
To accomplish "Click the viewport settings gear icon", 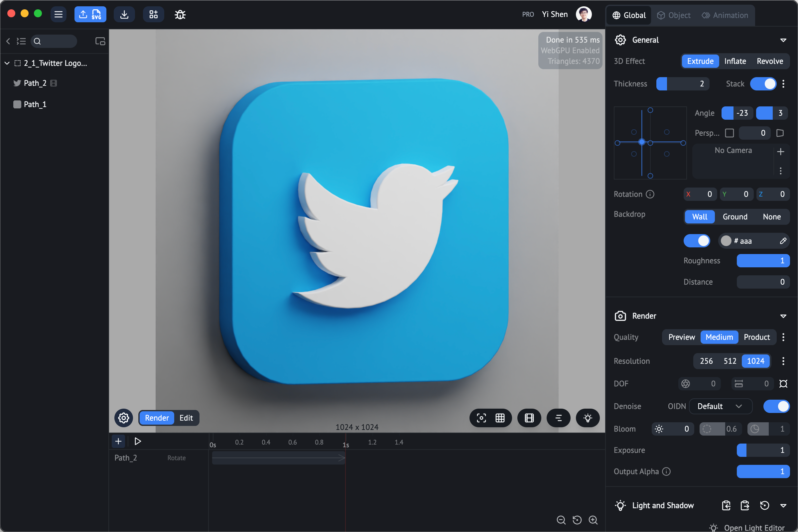I will [x=123, y=418].
